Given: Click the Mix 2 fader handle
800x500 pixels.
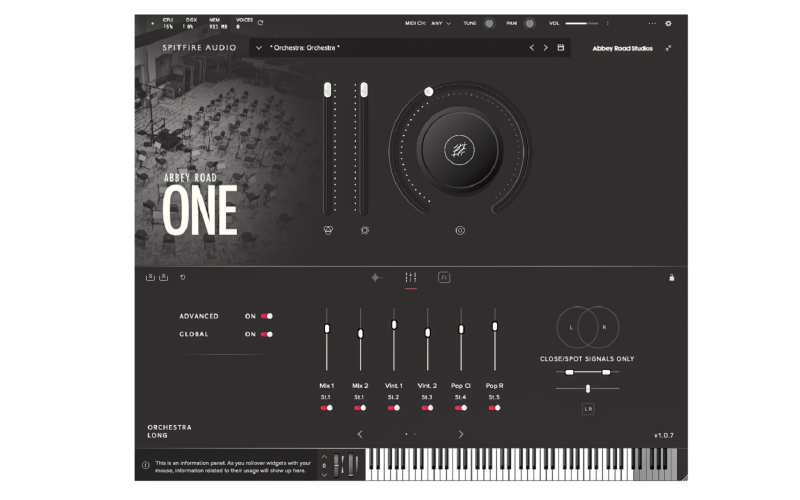Looking at the screenshot, I should (x=360, y=334).
